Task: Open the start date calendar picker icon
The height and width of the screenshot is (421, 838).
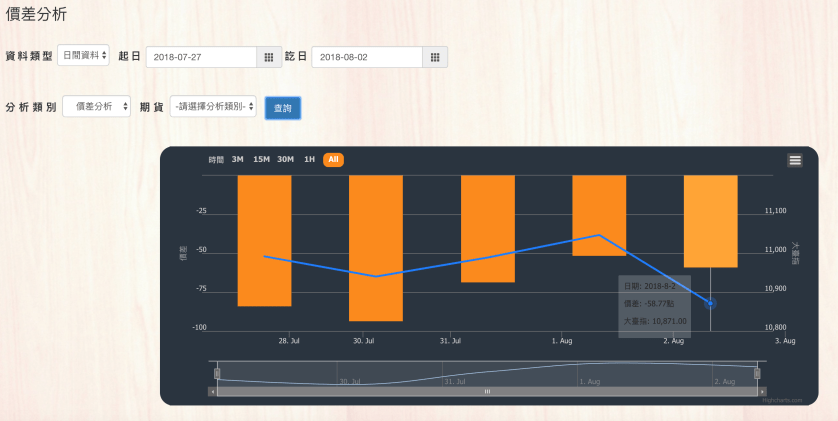Action: (268, 57)
